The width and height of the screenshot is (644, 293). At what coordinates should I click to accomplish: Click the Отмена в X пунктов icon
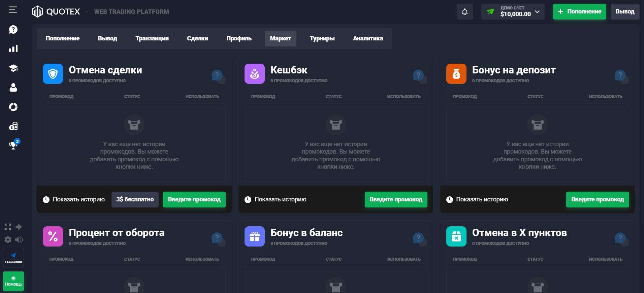tap(456, 236)
